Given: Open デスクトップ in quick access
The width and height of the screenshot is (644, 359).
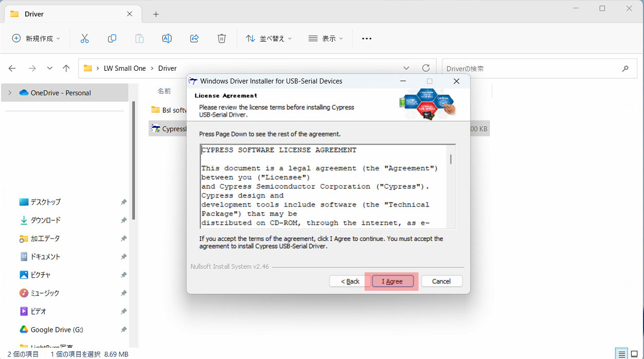Looking at the screenshot, I should click(x=45, y=202).
